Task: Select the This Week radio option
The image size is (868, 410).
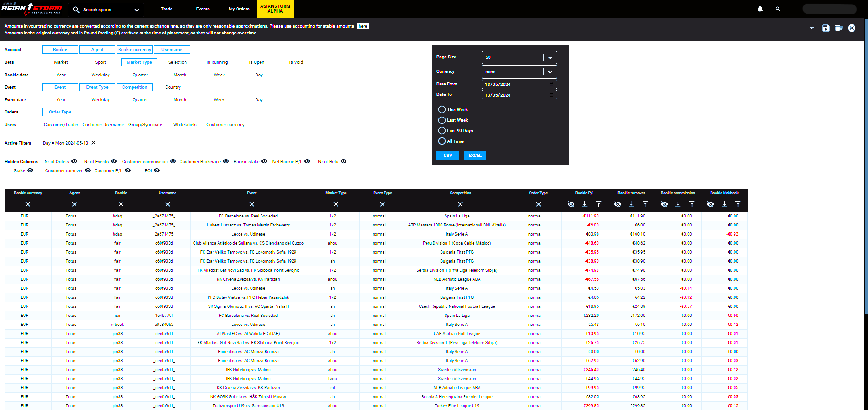Action: point(442,109)
